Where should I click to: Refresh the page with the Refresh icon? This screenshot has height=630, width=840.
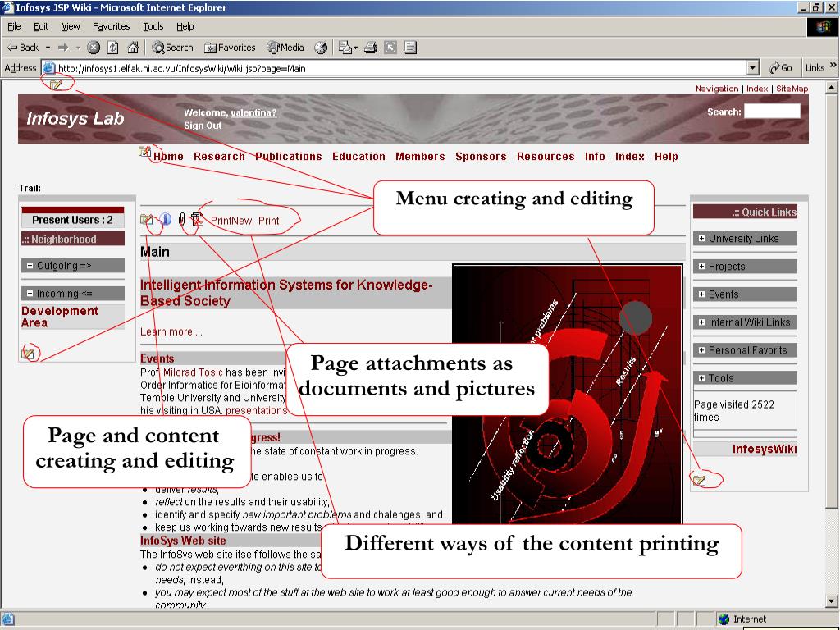coord(113,48)
